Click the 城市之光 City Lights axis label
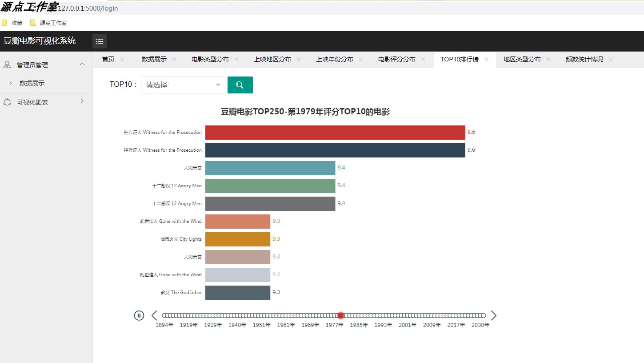This screenshot has width=644, height=363. [181, 239]
